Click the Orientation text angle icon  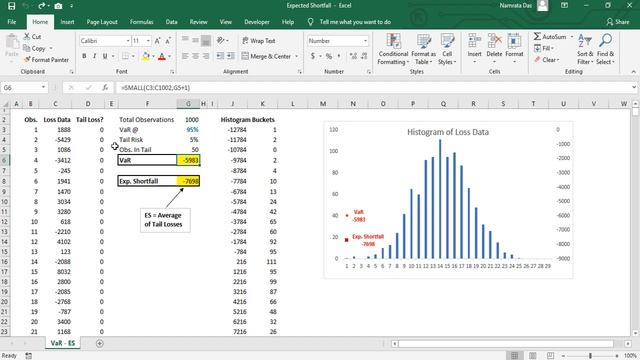point(221,40)
